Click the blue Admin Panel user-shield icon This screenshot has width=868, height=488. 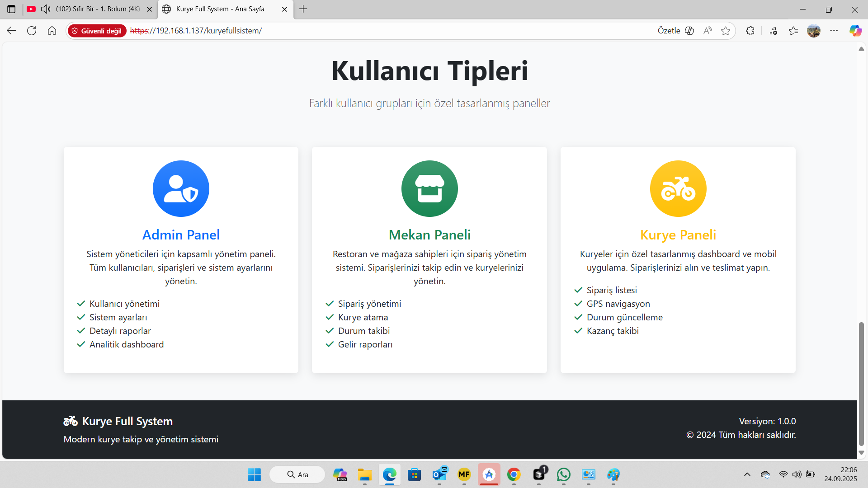[181, 188]
